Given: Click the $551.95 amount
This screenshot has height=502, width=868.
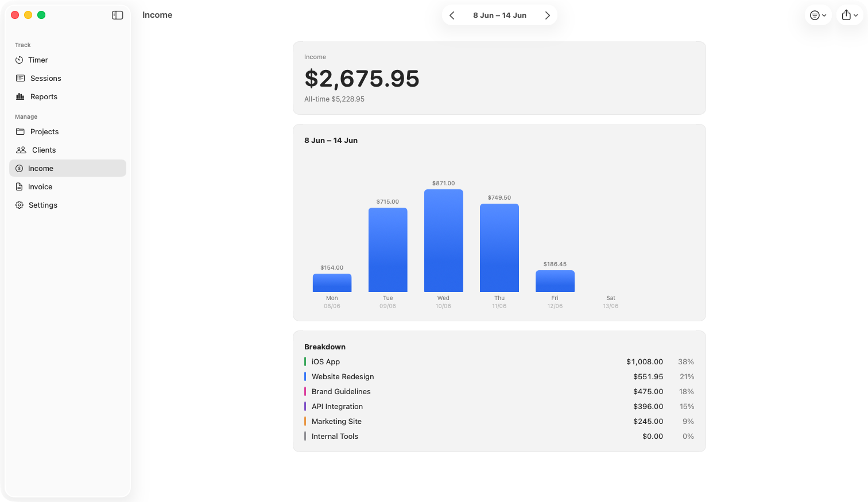Looking at the screenshot, I should 648,377.
